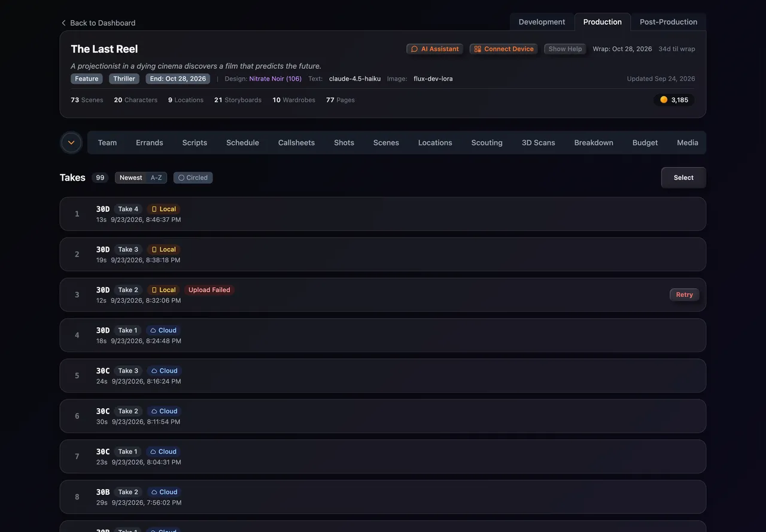Open the claude-4.5-haiku text model selector
This screenshot has height=532, width=766.
pos(355,79)
